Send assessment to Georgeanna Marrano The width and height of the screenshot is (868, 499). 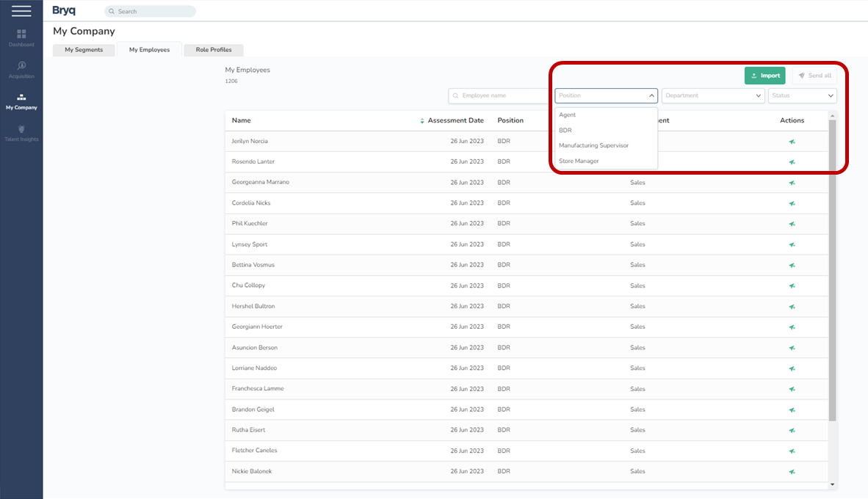click(x=792, y=183)
